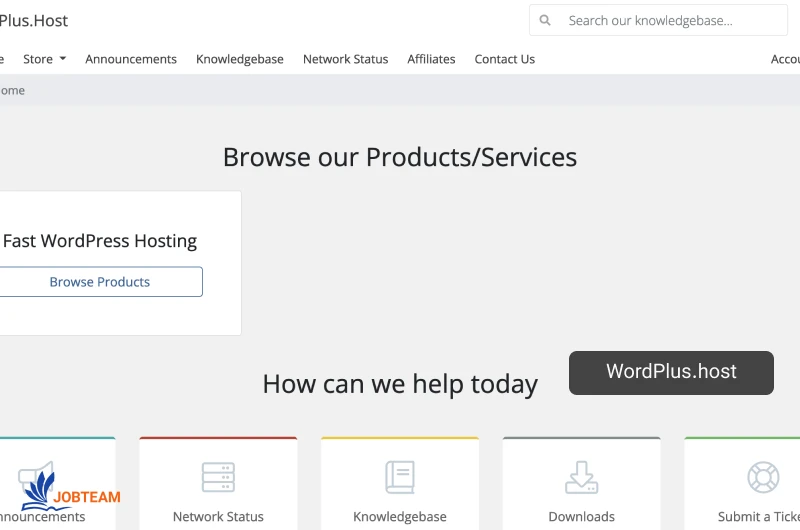Click the Network Status server icon
Image resolution: width=800 pixels, height=530 pixels.
point(218,477)
